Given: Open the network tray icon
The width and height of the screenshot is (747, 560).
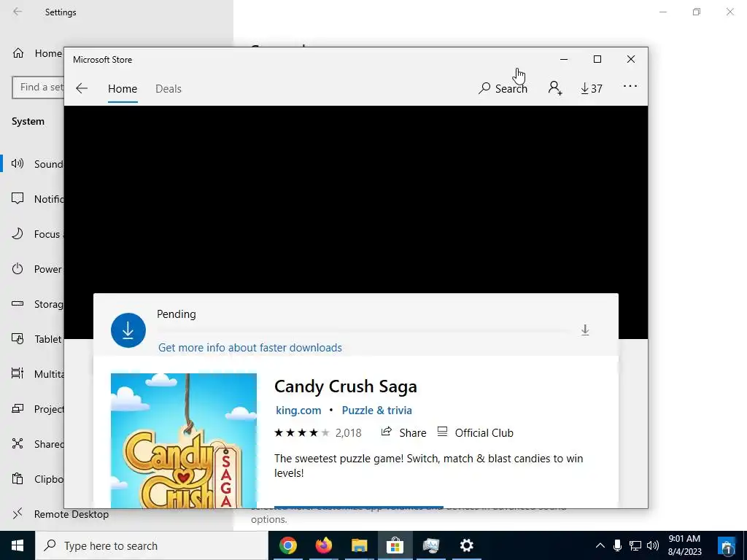Looking at the screenshot, I should tap(635, 545).
